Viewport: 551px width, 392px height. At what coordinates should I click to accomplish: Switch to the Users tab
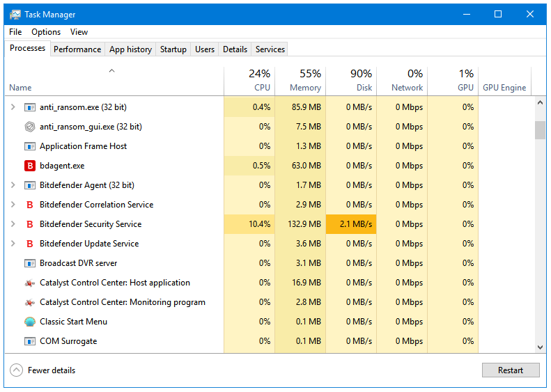[x=205, y=49]
